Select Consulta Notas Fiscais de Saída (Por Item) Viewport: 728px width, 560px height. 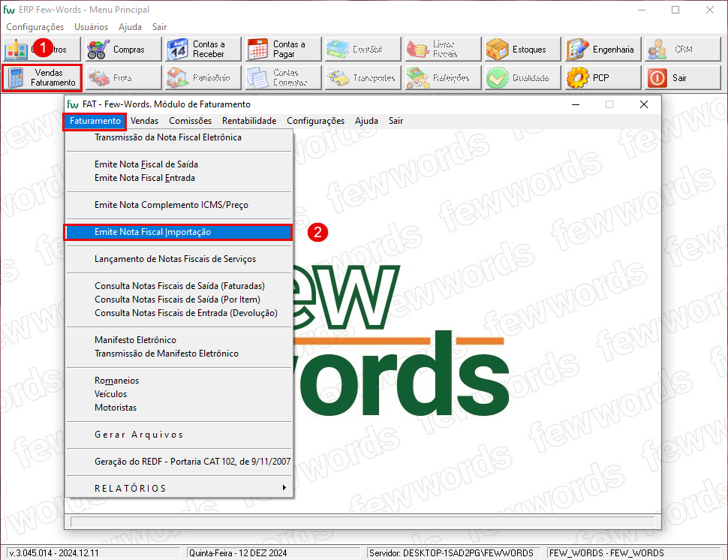[x=179, y=300]
